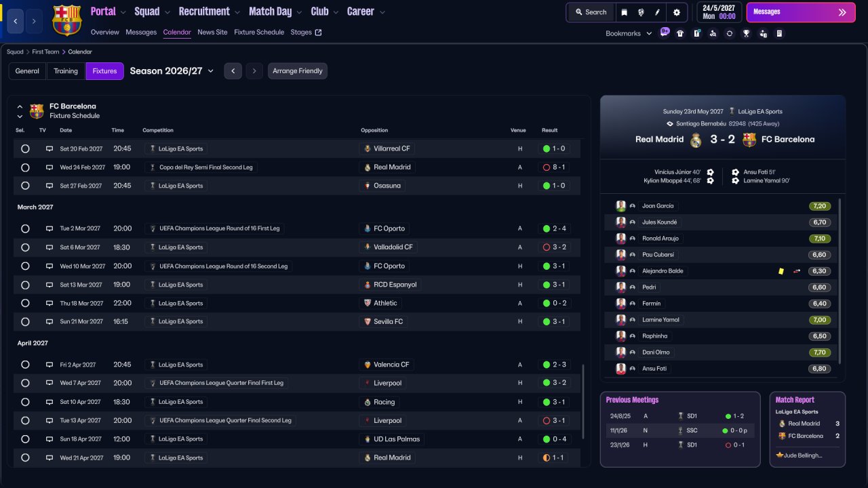Go to the previous season arrow button
This screenshot has width=868, height=488.
233,71
